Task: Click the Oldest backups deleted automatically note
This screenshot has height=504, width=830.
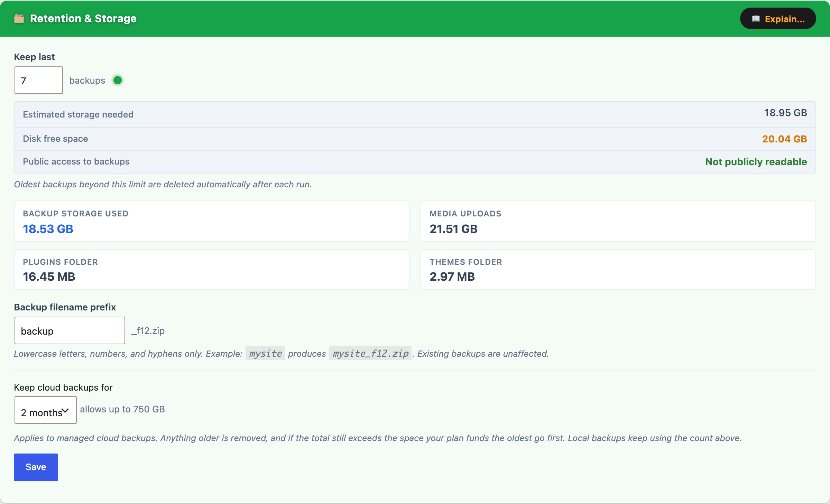Action: 163,184
